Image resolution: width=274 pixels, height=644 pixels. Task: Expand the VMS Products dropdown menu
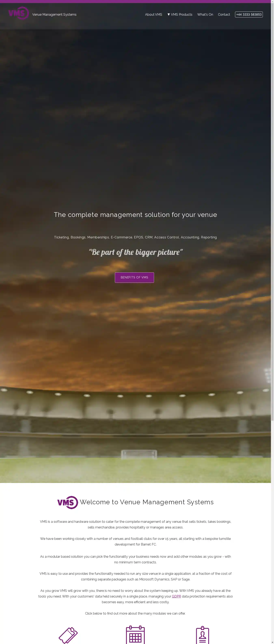pos(180,14)
